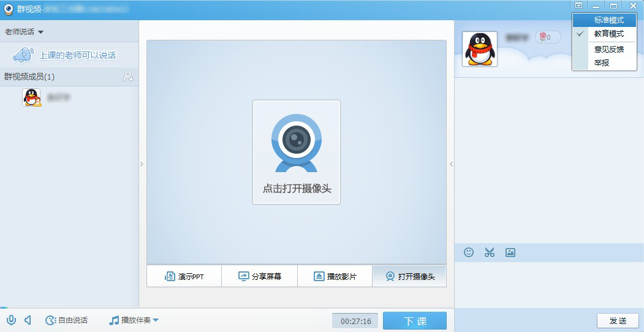Click the 演示PPT toolbar button

click(x=184, y=276)
